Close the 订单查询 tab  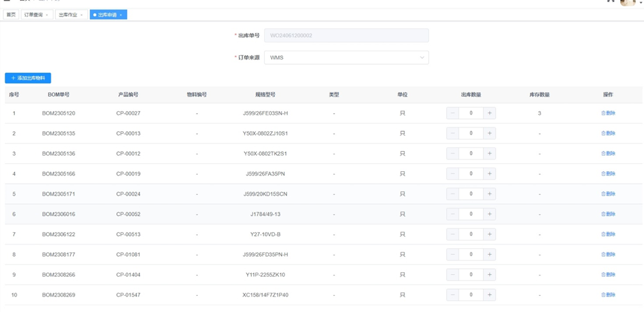click(47, 15)
